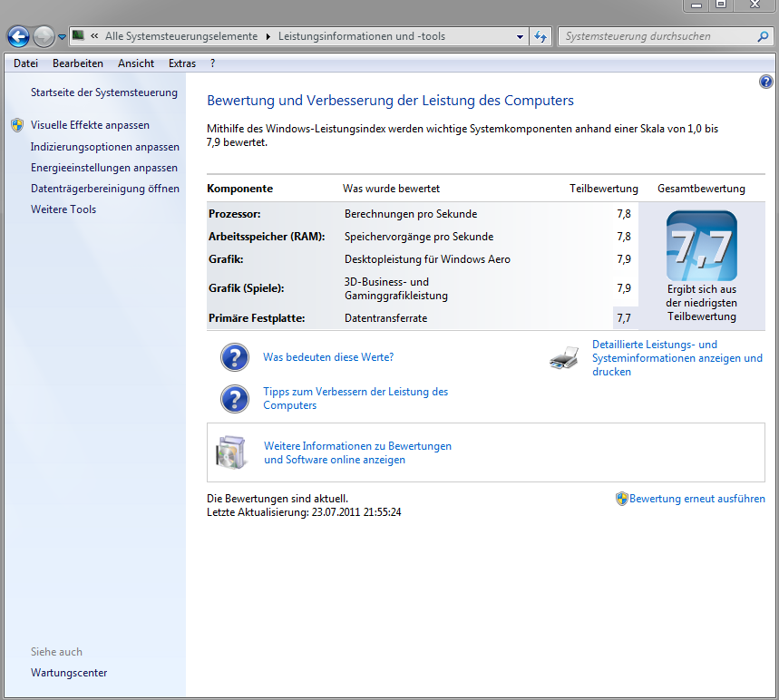Open Was bedeuten diese Werte? link
Viewport: 779px width, 700px height.
pos(328,357)
